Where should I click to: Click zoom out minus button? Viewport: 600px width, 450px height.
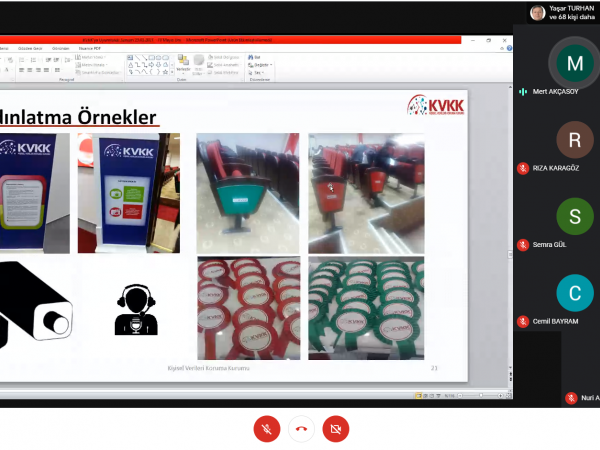click(x=460, y=396)
